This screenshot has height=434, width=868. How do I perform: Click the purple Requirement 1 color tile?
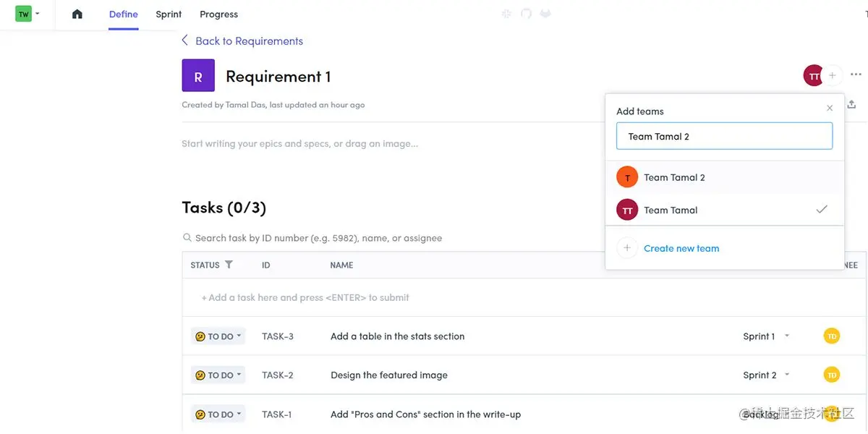click(x=198, y=76)
